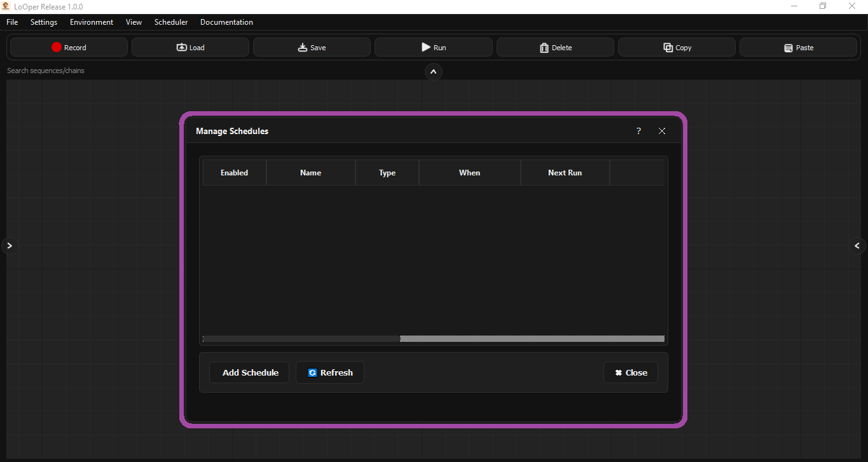Screen dimensions: 868x462
Task: Close the Manage Schedules dialog via Close button
Action: [630, 372]
